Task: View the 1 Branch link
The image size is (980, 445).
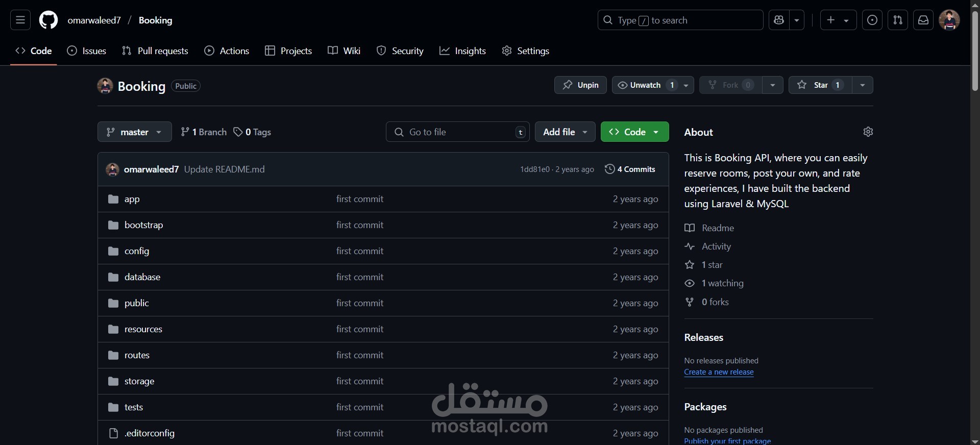Action: 204,132
